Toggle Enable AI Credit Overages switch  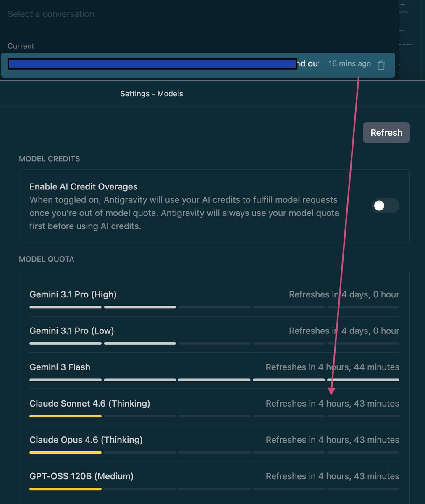point(386,205)
